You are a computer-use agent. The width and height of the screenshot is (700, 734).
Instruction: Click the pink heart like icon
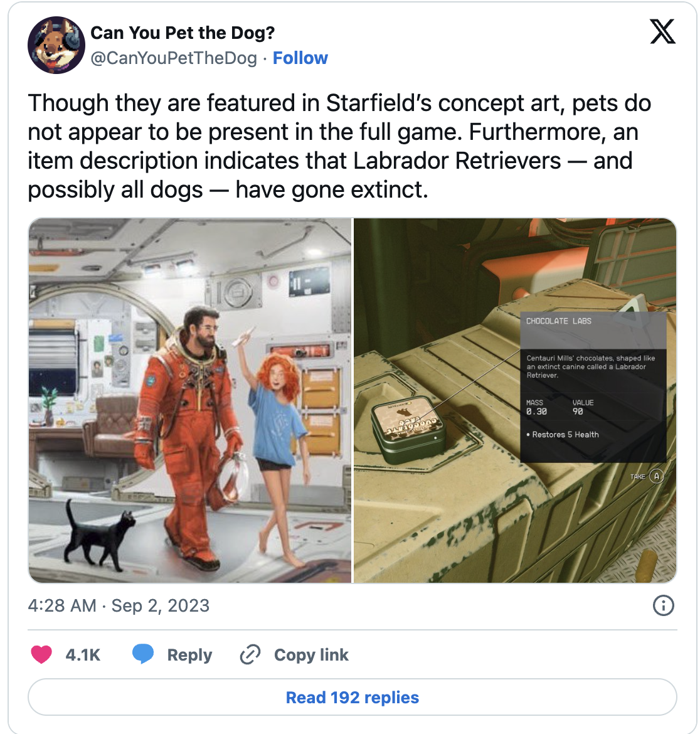coord(41,654)
